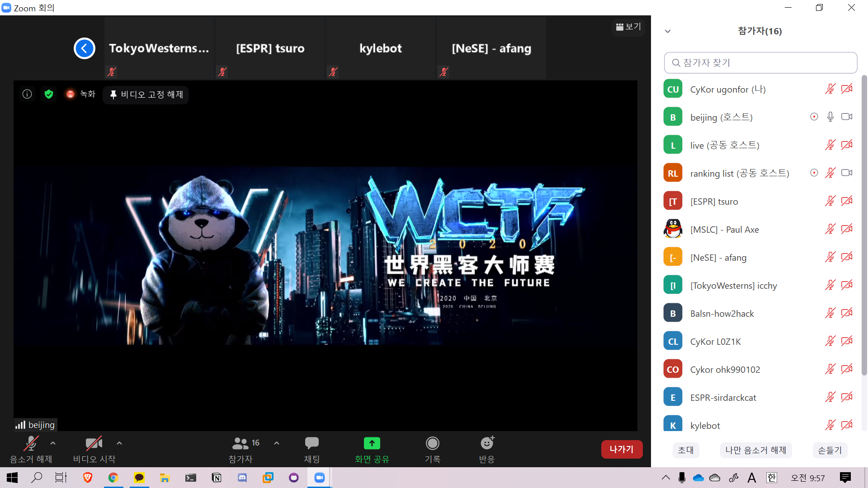Start your video in bottom toolbar
Screen dimensions: 868x488
click(94, 443)
